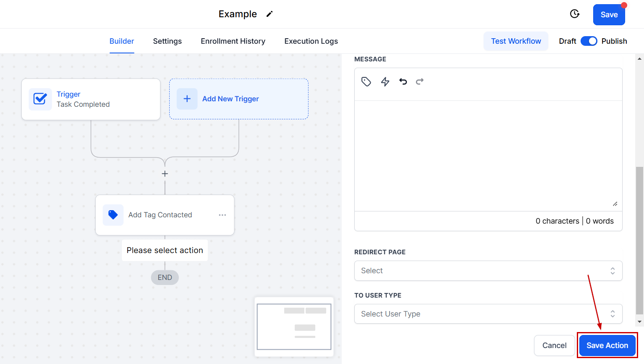This screenshot has width=644, height=364.
Task: Click the REDIRECT PAGE label
Action: (x=380, y=252)
